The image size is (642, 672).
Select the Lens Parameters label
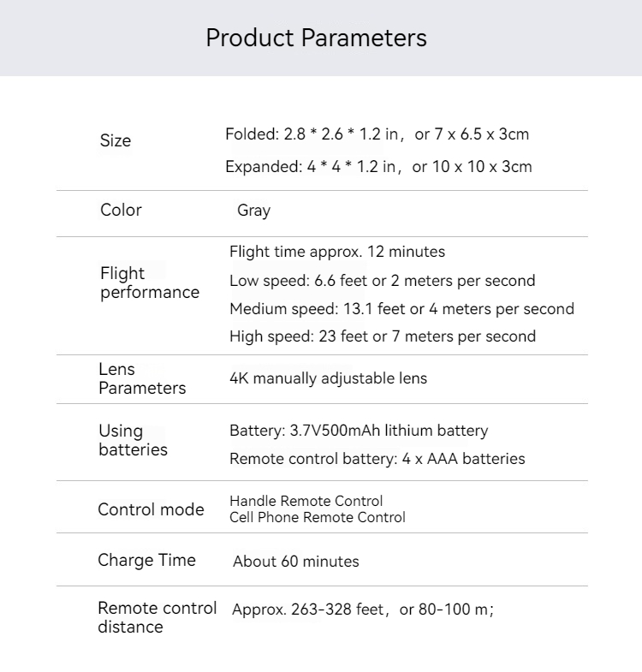142,378
